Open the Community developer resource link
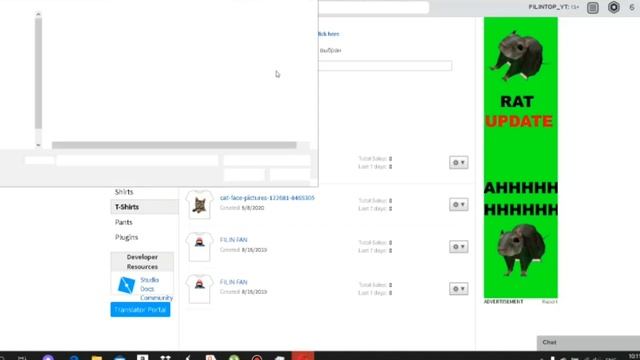The width and height of the screenshot is (640, 360). 156,298
